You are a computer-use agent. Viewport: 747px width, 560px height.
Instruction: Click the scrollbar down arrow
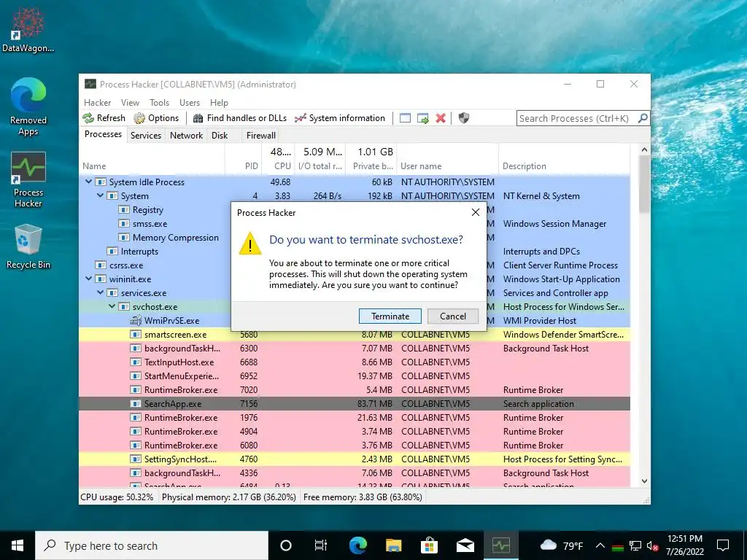click(x=644, y=481)
